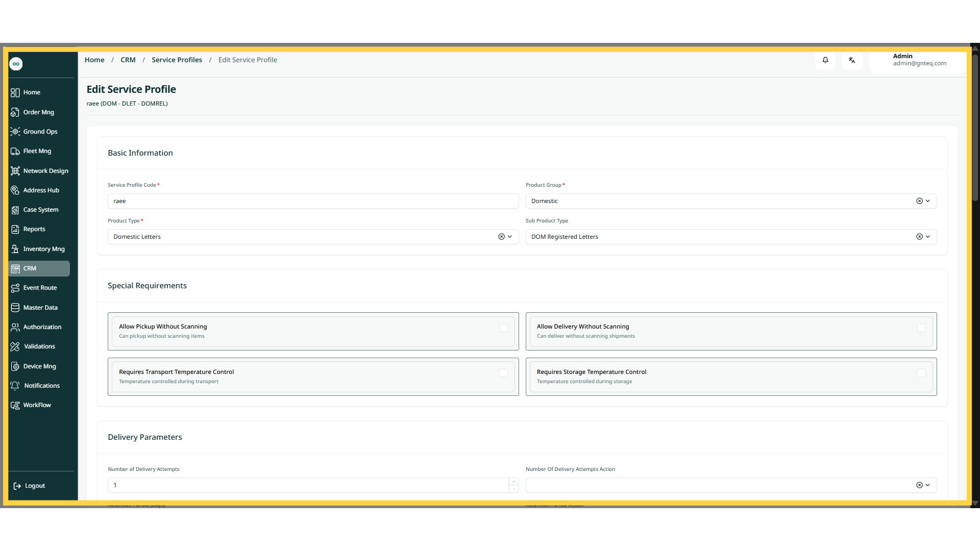Click the CRM sidebar icon
Screen dimensions: 980x551
[15, 268]
